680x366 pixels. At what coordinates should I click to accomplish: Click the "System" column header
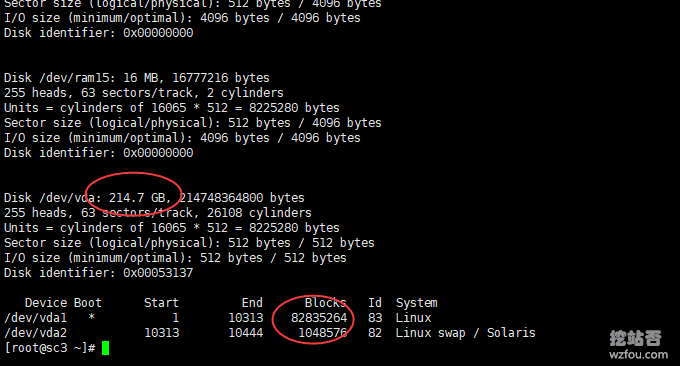(x=416, y=303)
